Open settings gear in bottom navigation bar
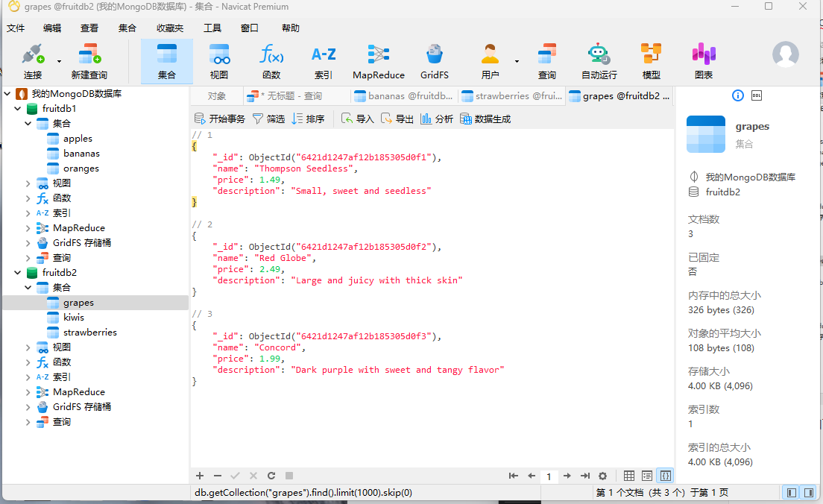823x504 pixels. [602, 476]
